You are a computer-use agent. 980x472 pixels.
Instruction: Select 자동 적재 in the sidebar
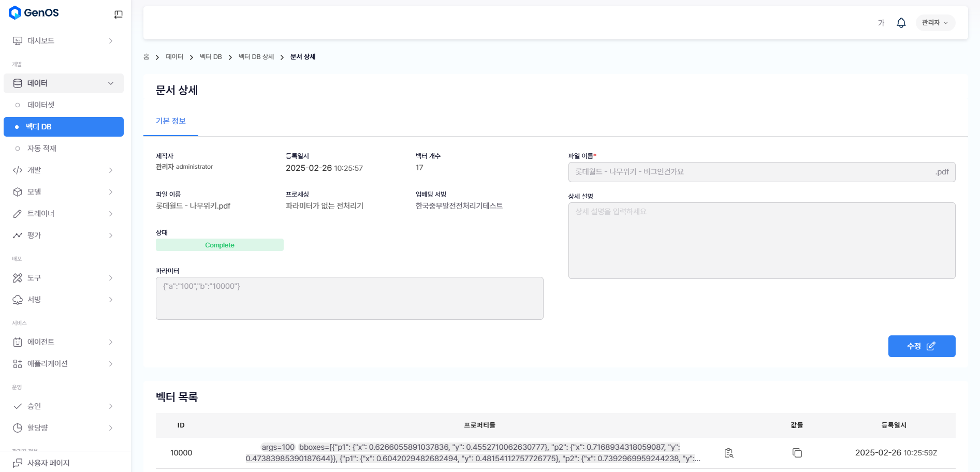click(42, 149)
